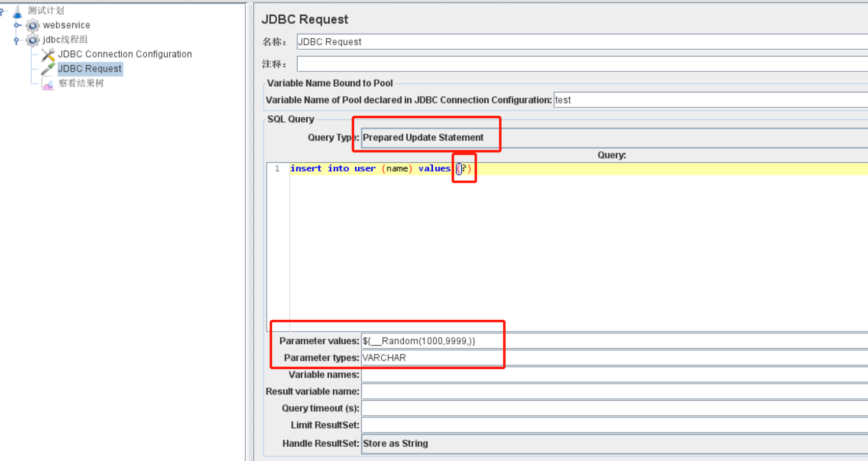Click inside the SQL query editor
The height and width of the screenshot is (461, 868).
pyautogui.click(x=578, y=247)
